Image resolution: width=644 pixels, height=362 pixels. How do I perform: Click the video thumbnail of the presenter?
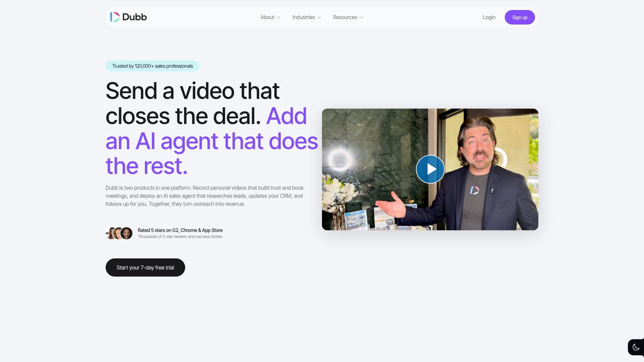pyautogui.click(x=430, y=169)
